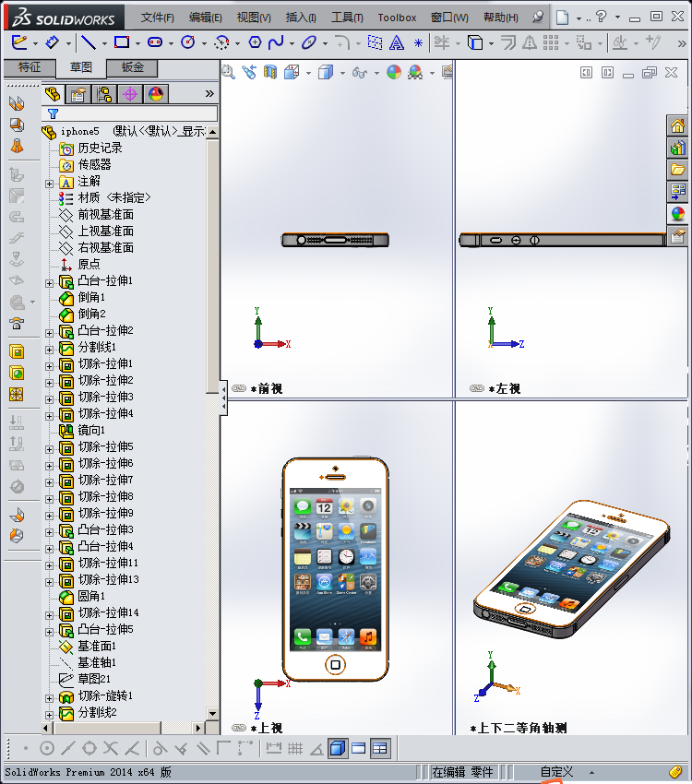Expand the 分割线1 feature node
Image resolution: width=692 pixels, height=784 pixels.
[49, 350]
